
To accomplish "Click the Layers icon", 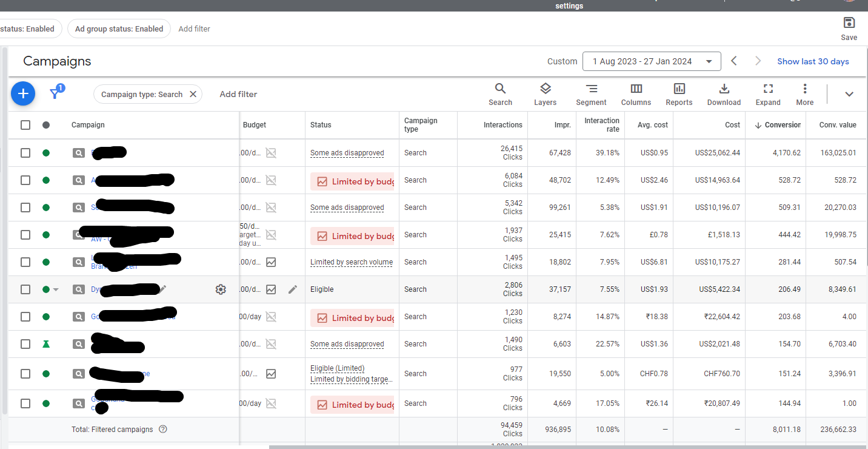I will 545,94.
